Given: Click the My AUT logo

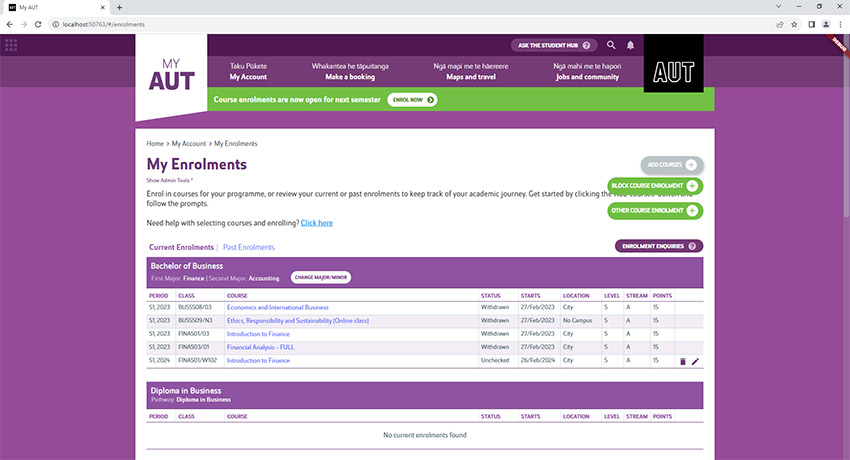Looking at the screenshot, I should (x=171, y=74).
